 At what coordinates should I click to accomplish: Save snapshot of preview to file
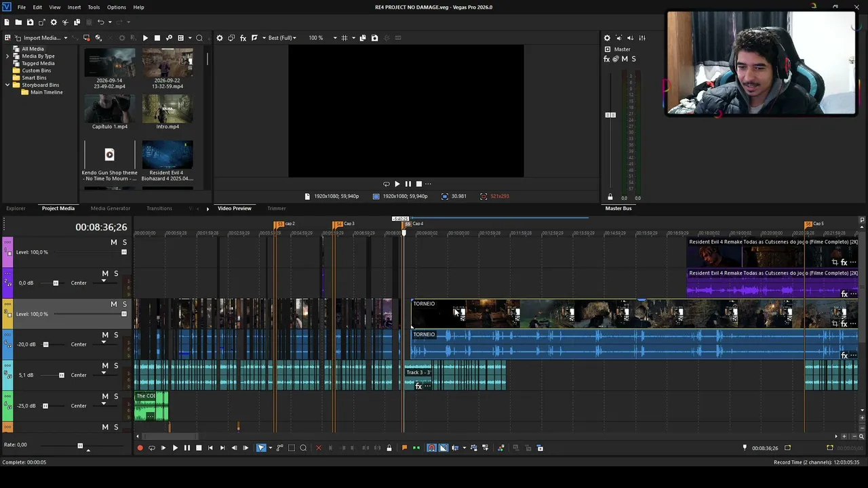tap(374, 38)
